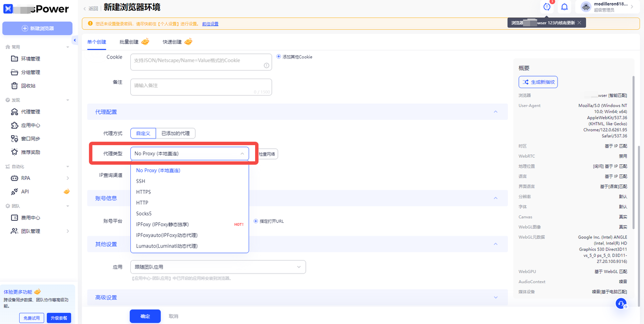Click the 费用中心 icon
Viewport: 644px width, 324px height.
(15, 218)
